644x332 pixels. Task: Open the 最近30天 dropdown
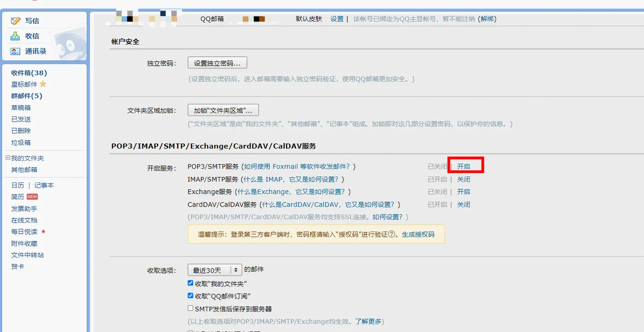[215, 270]
